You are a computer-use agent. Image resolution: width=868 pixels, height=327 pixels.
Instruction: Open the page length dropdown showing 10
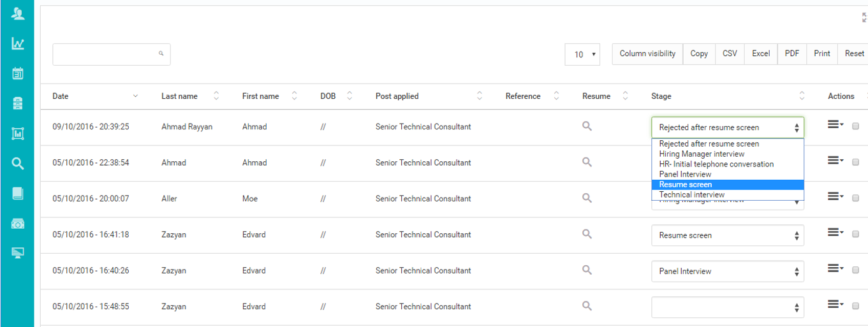582,54
